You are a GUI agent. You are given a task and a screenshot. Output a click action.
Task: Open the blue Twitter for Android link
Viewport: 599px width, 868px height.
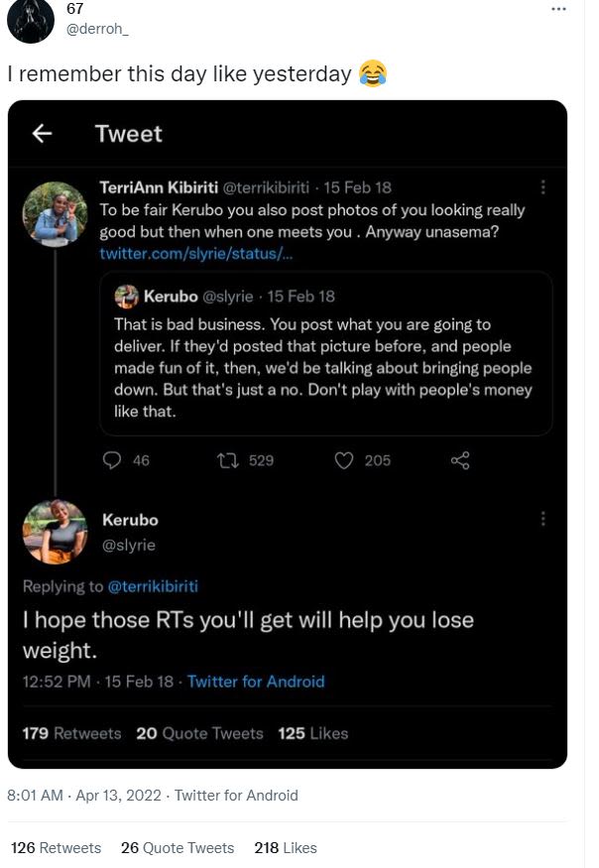[256, 682]
